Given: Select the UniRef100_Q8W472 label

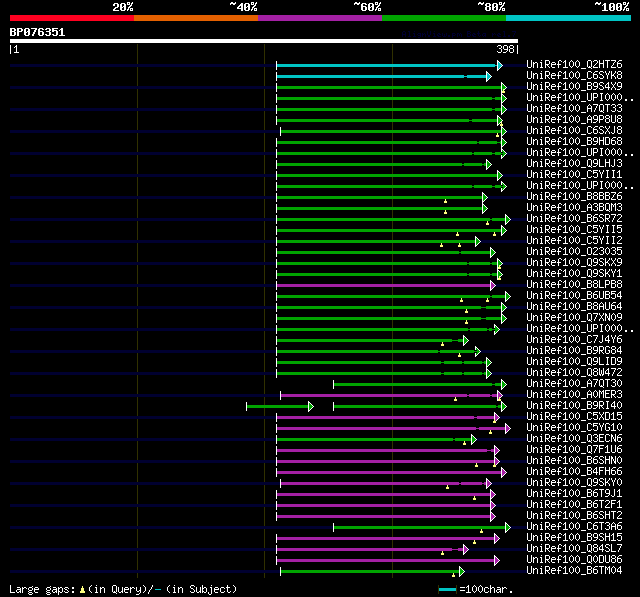Looking at the screenshot, I should tap(574, 373).
